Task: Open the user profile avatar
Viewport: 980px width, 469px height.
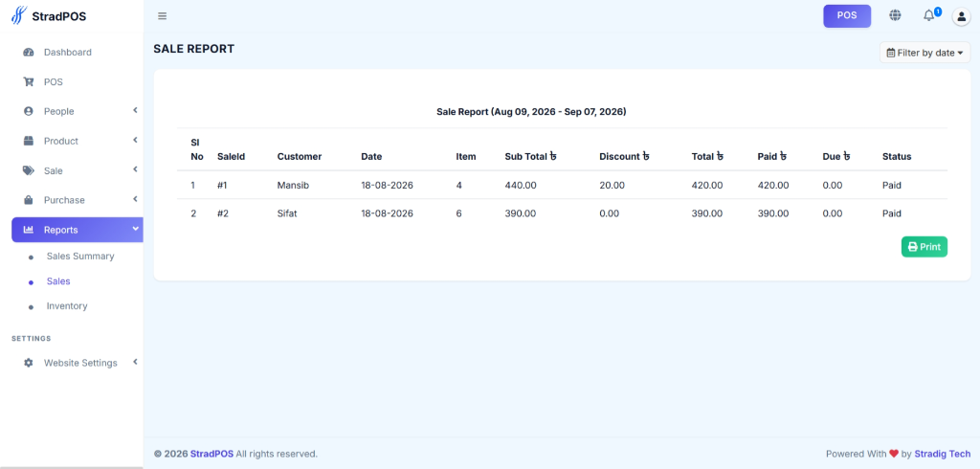Action: pyautogui.click(x=961, y=16)
